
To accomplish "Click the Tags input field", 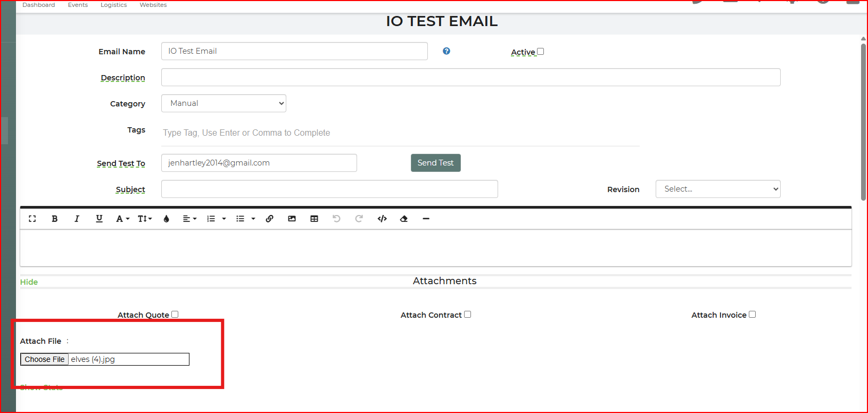I will pyautogui.click(x=400, y=133).
